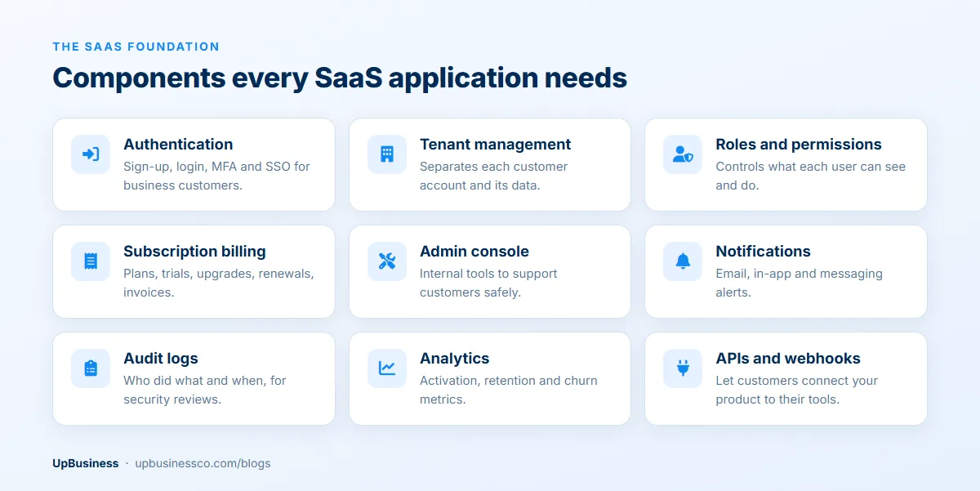Select the Roles and permissions heading
The height and width of the screenshot is (491, 980).
tap(799, 145)
